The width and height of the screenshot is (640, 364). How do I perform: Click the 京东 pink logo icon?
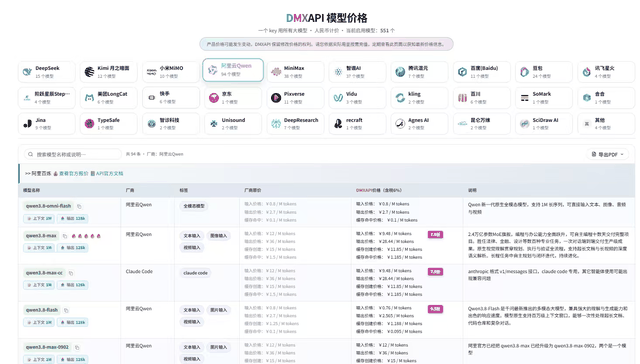[213, 98]
